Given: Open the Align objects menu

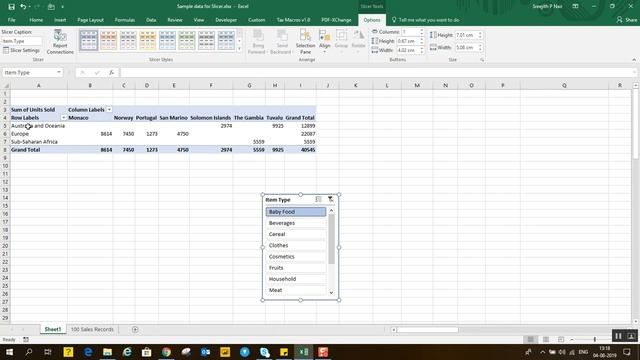Looking at the screenshot, I should pyautogui.click(x=324, y=42).
